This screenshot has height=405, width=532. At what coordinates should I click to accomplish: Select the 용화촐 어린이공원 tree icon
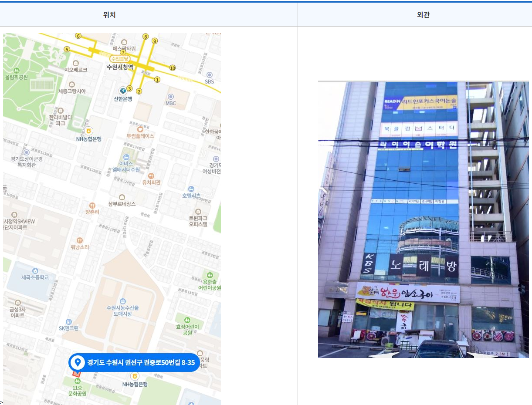pyautogui.click(x=210, y=275)
